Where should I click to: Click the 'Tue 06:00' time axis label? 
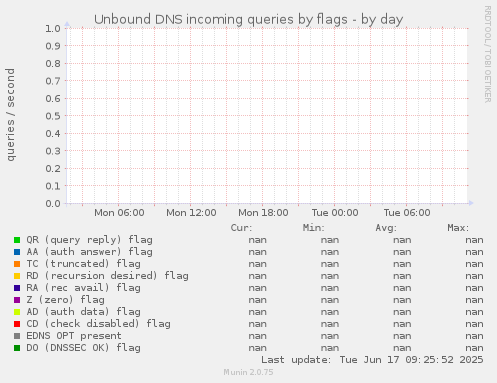407,213
